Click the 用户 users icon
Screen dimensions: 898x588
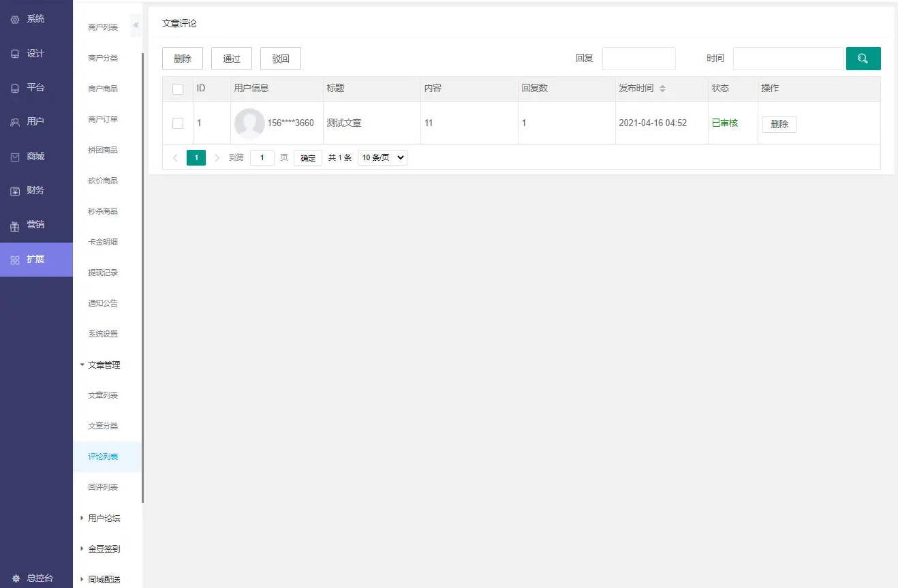coord(15,122)
